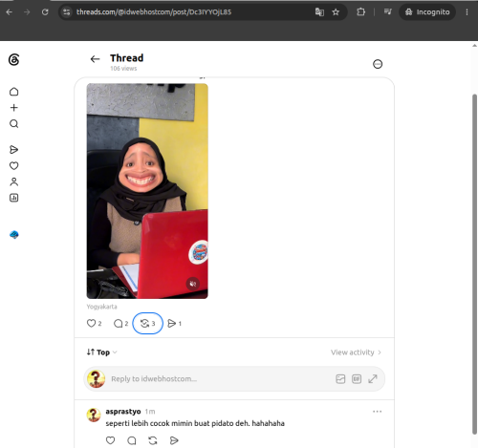Open asprastyo profile username link
Screen dimensions: 478x448
(x=123, y=412)
